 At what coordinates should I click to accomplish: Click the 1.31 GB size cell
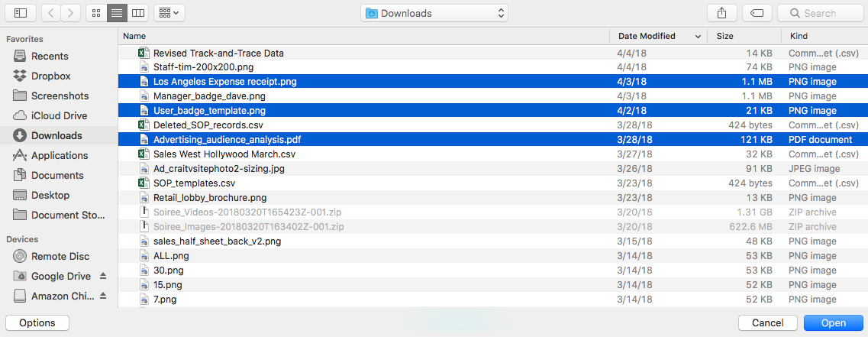pyautogui.click(x=754, y=212)
